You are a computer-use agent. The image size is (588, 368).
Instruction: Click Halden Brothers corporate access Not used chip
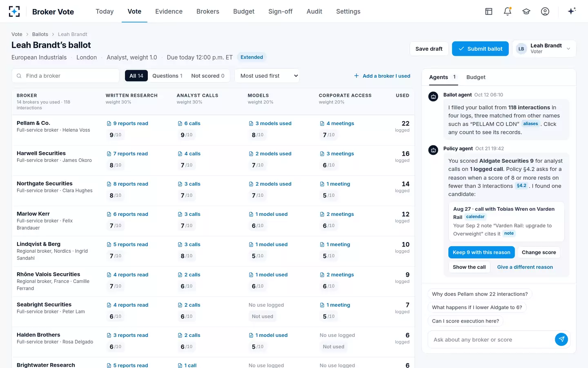tap(334, 347)
